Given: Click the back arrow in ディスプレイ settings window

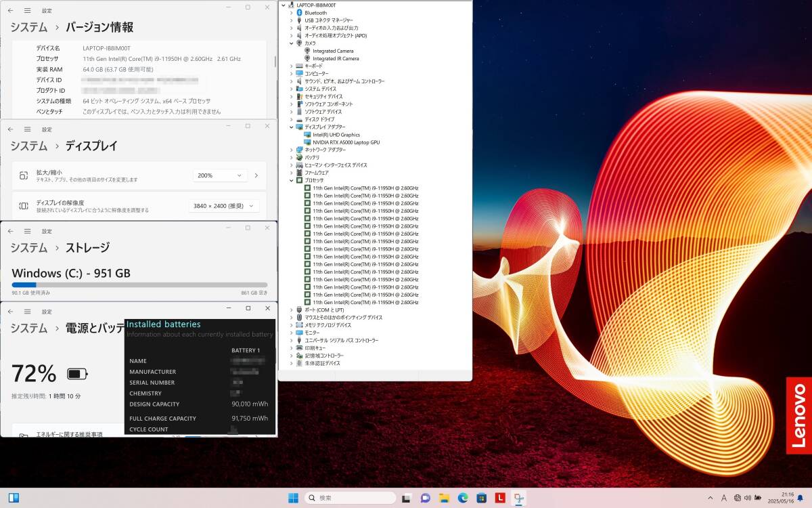Looking at the screenshot, I should [11, 129].
